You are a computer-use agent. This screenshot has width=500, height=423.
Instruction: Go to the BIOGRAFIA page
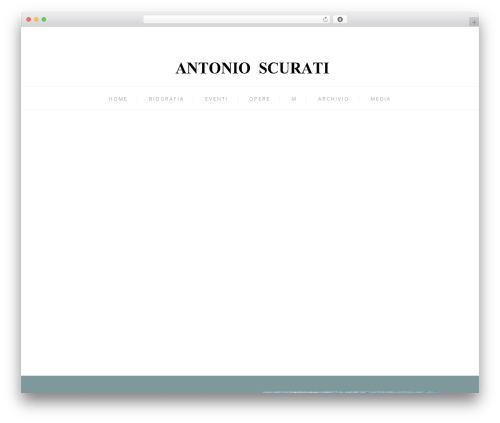pyautogui.click(x=166, y=99)
